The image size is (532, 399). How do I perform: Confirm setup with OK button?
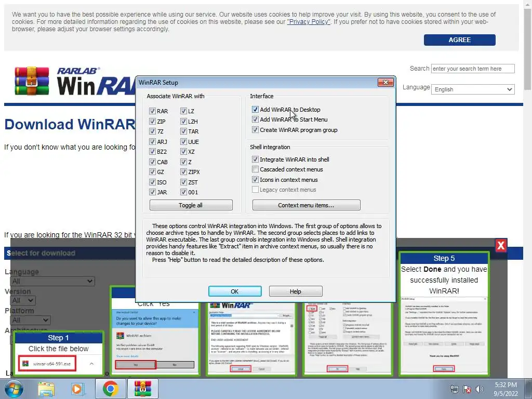click(235, 291)
